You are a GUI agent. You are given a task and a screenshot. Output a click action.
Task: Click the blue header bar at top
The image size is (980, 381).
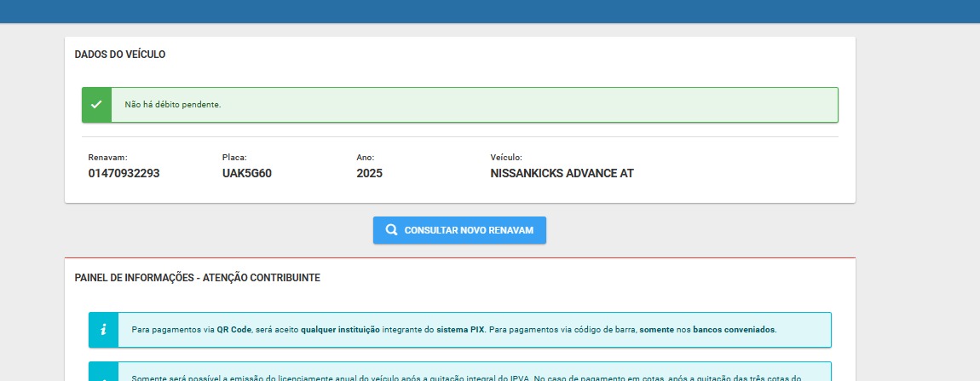(x=490, y=11)
